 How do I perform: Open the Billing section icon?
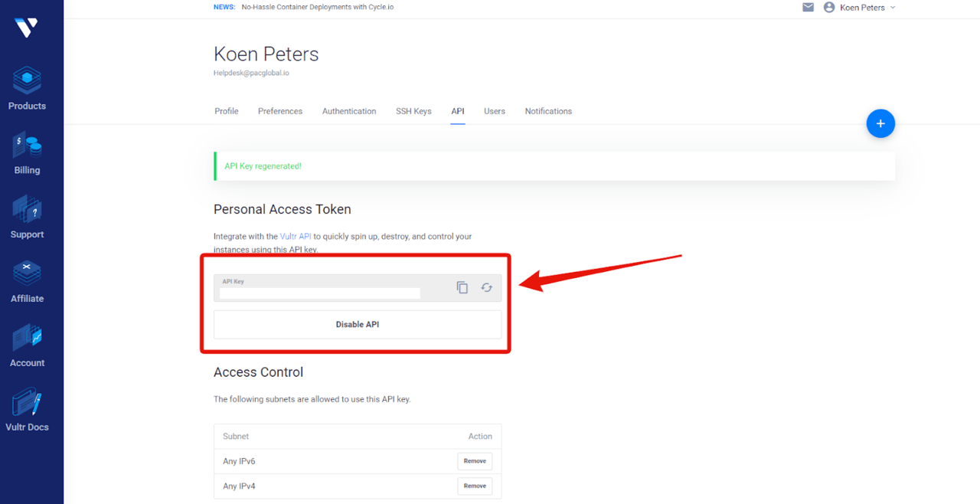(27, 145)
